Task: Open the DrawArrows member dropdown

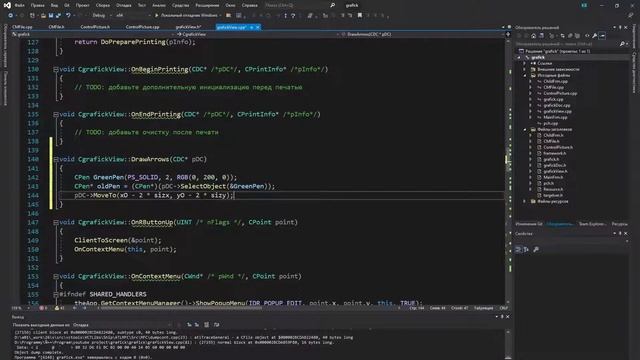Action: [x=423, y=34]
